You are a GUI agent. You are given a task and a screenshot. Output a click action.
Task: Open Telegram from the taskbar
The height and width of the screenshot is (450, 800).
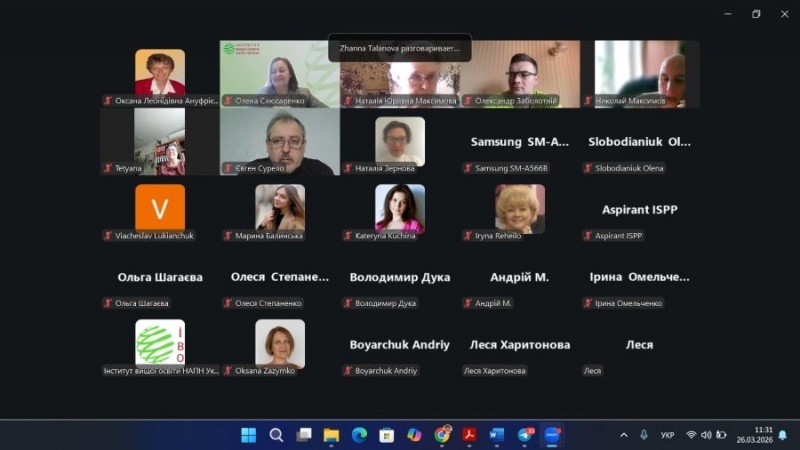(x=525, y=435)
